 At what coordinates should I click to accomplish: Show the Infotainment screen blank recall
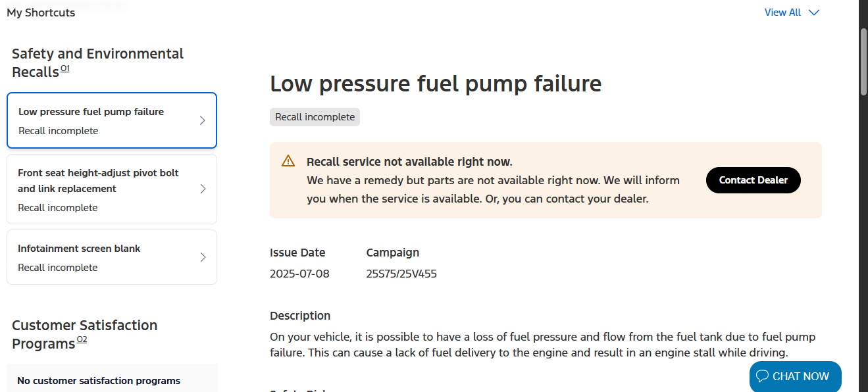tap(79, 249)
